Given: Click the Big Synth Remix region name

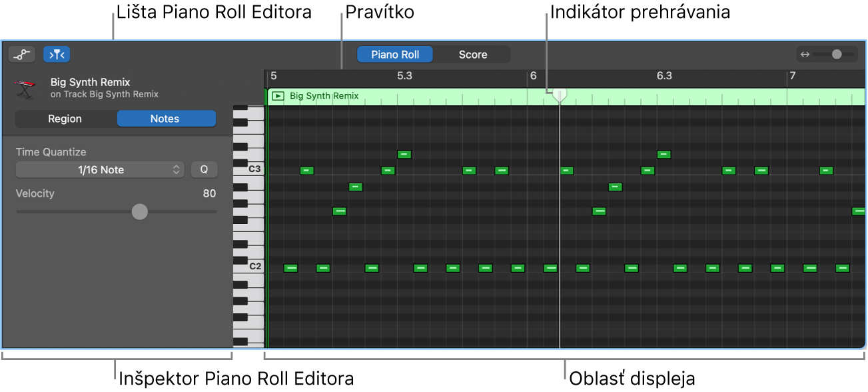Looking at the screenshot, I should click(x=323, y=95).
